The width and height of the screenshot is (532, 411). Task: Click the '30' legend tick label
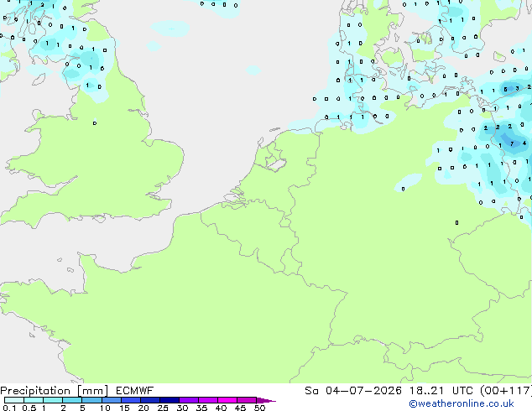182,408
